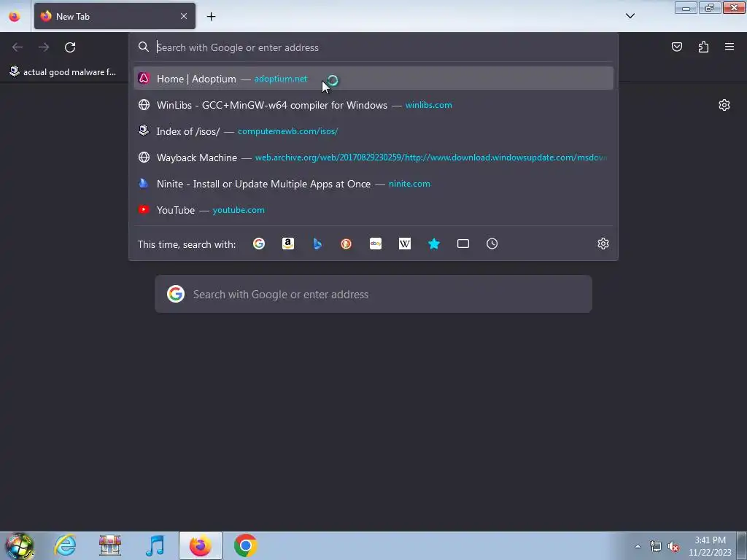Select the YouTube suggestion
The image size is (747, 560).
click(373, 209)
